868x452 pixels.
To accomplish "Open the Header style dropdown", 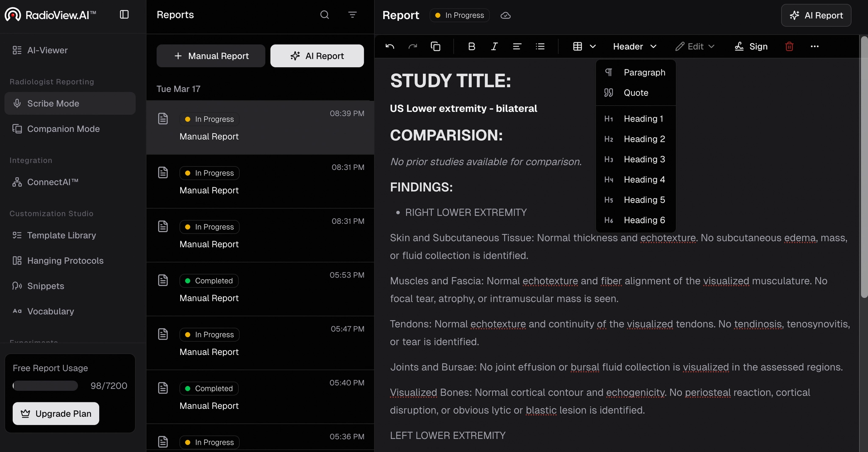I will [634, 47].
